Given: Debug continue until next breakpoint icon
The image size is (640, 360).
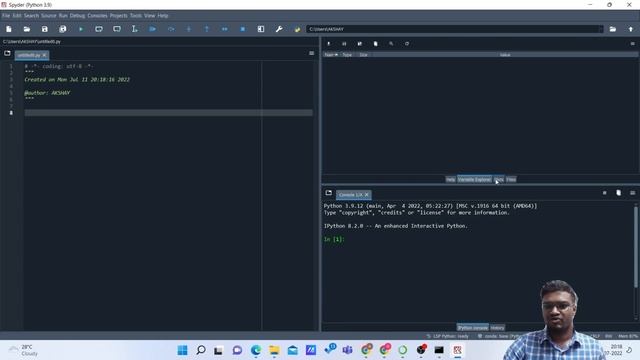Looking at the screenshot, I should point(224,29).
